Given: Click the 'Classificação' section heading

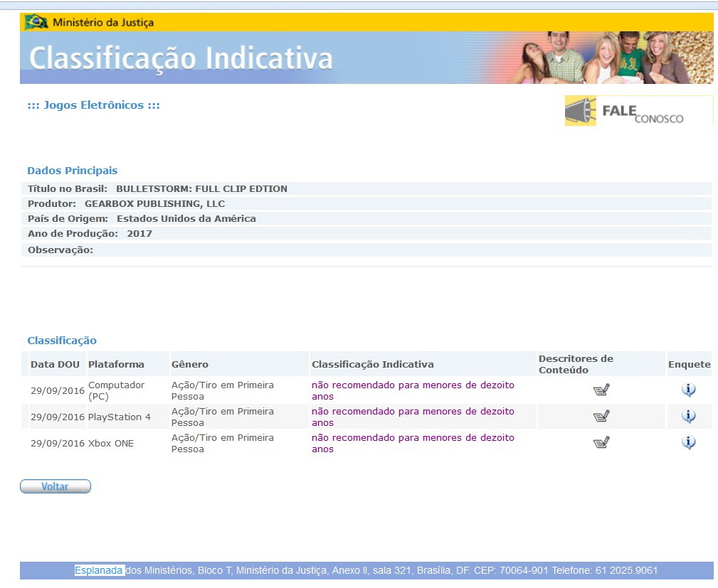Looking at the screenshot, I should (62, 341).
